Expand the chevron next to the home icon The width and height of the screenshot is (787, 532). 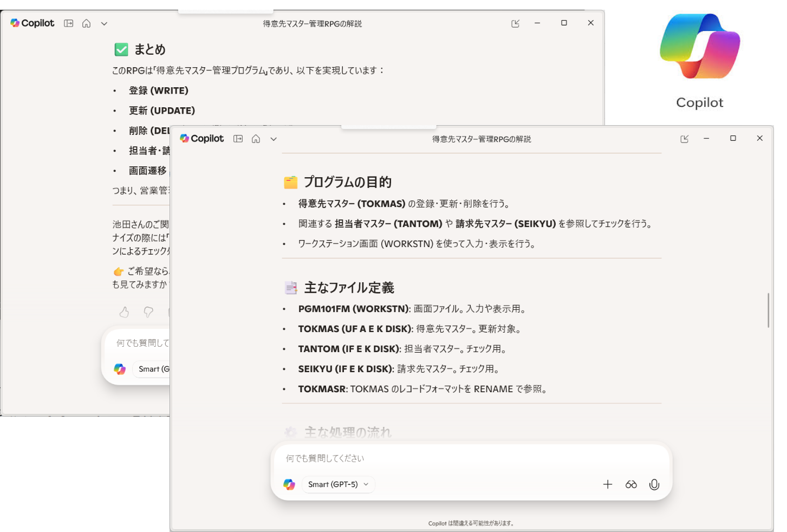274,139
